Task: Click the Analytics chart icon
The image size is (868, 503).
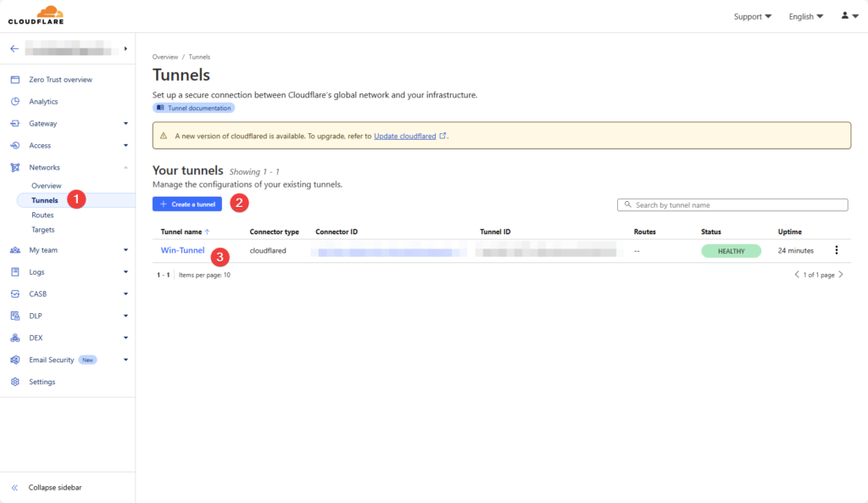Action: [15, 102]
